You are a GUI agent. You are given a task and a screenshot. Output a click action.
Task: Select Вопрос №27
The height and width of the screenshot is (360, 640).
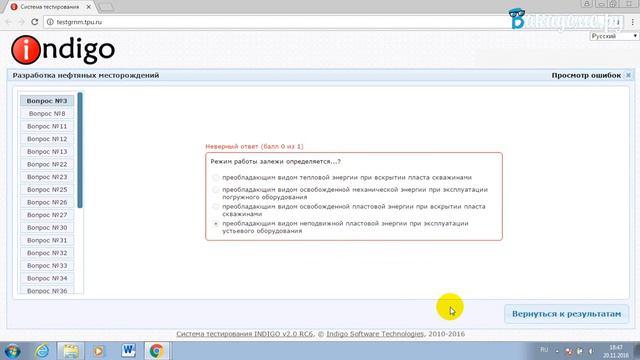tap(47, 215)
